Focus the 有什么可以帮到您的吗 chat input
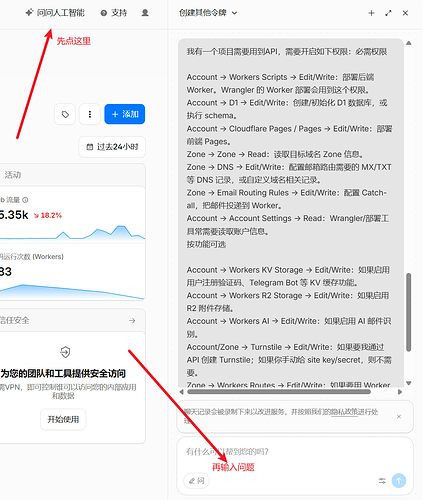 (295, 452)
